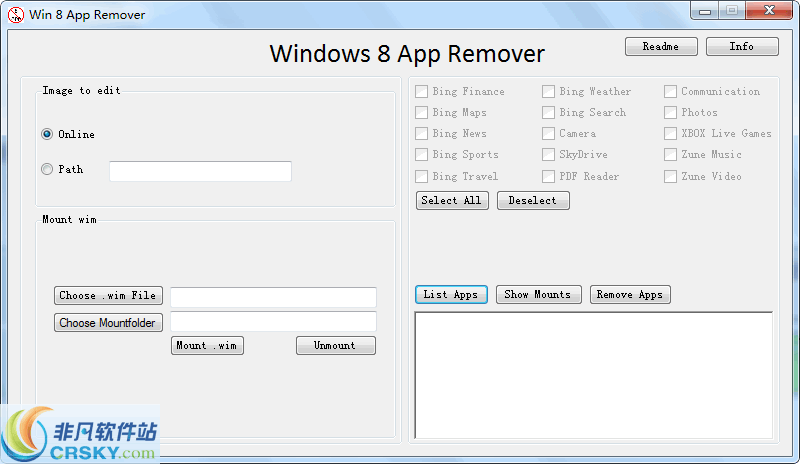
Task: Click the Mount .wim button
Action: point(207,346)
